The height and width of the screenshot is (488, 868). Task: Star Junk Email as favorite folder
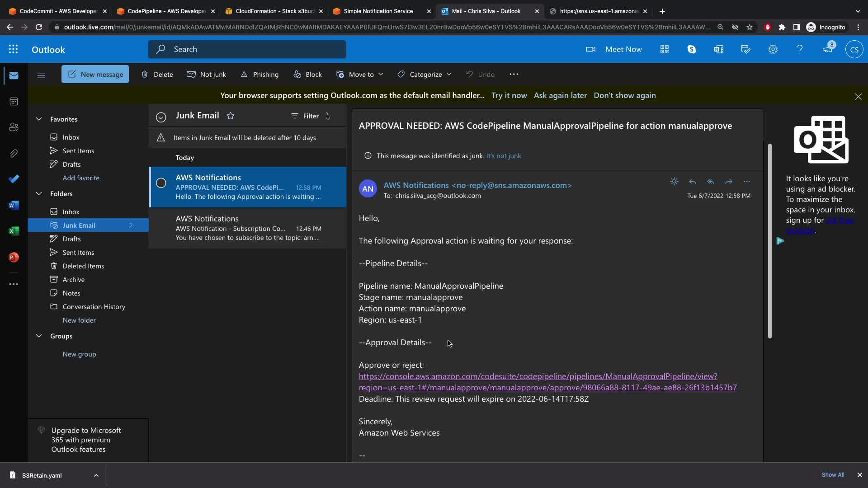coord(231,116)
